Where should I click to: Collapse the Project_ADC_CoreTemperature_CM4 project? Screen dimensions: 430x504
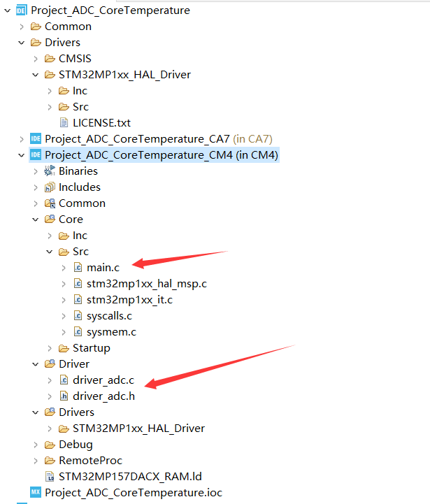point(22,155)
